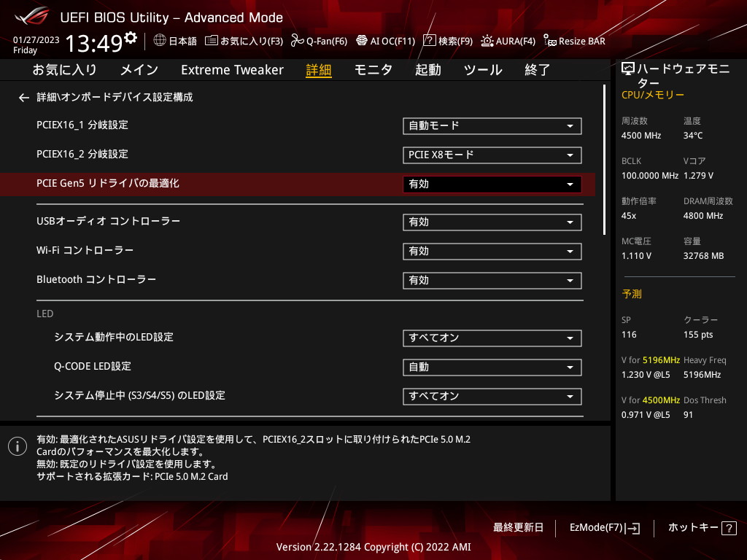This screenshot has height=560, width=747.
Task: Switch to 起動 tab
Action: [x=427, y=70]
